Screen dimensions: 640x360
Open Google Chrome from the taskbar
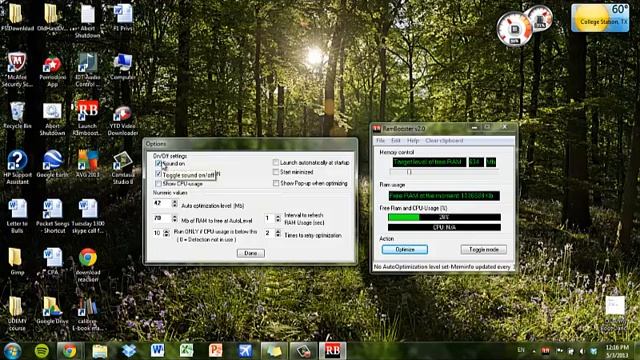point(69,351)
